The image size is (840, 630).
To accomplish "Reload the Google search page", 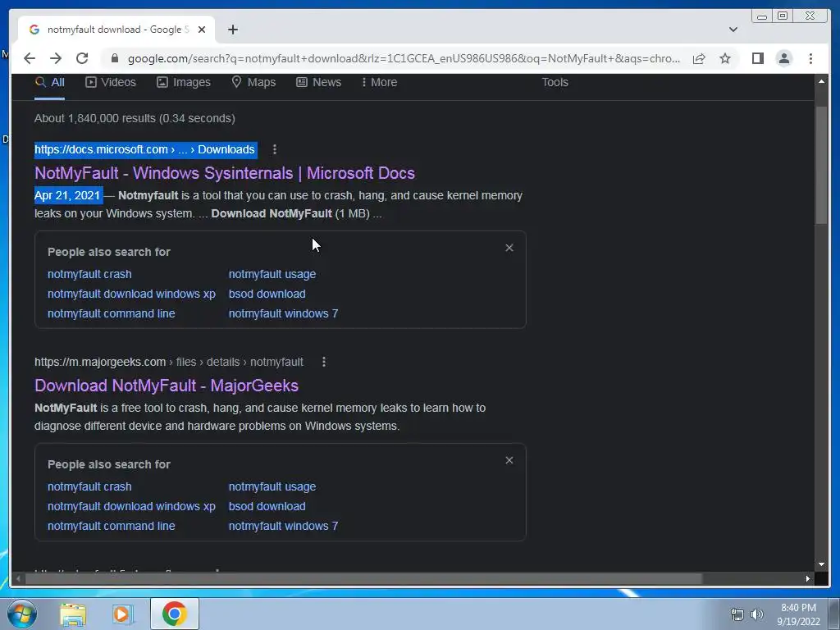I will 82,58.
